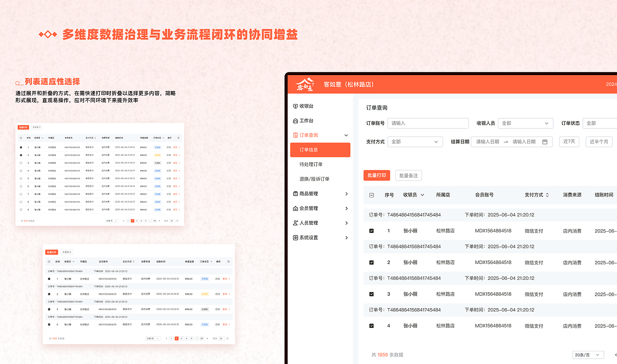Uncheck row 1 checkbox in upper thumbnail table
Screen dimensions: 617x364
coord(21,147)
